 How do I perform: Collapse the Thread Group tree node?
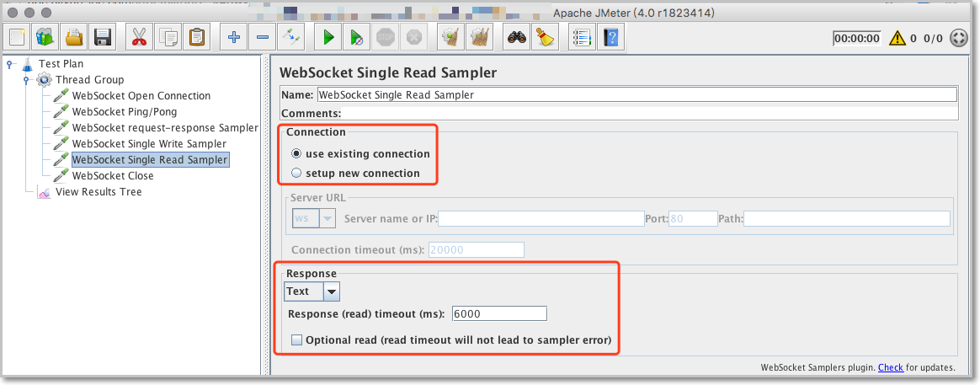coord(26,80)
